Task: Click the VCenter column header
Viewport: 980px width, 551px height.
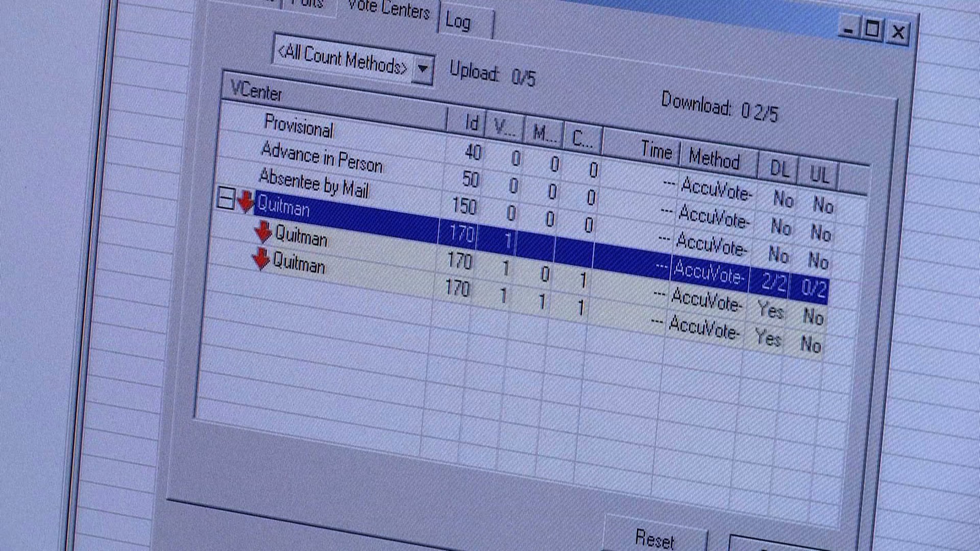Action: click(256, 91)
